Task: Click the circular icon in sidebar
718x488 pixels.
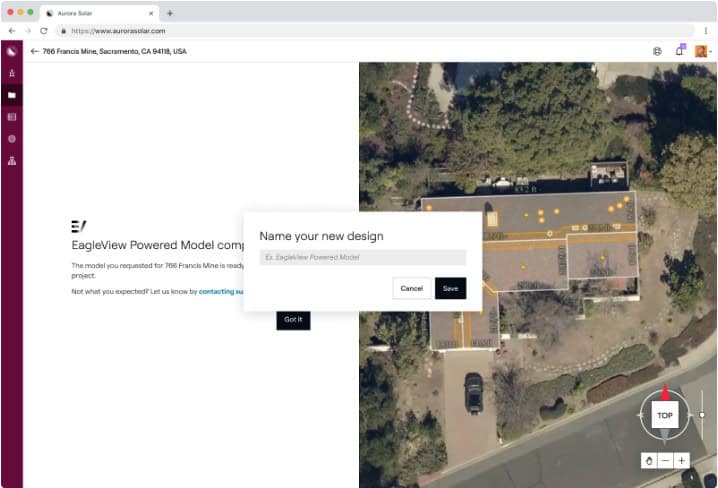Action: tap(12, 139)
